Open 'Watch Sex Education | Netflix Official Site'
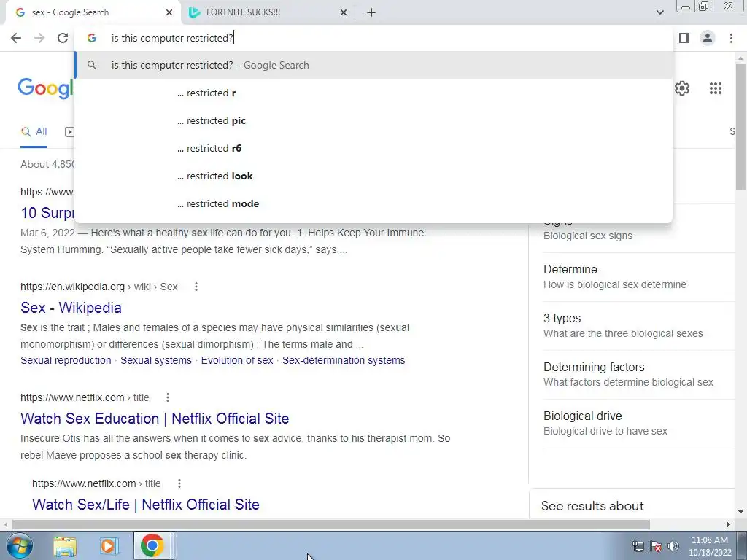 pos(155,419)
